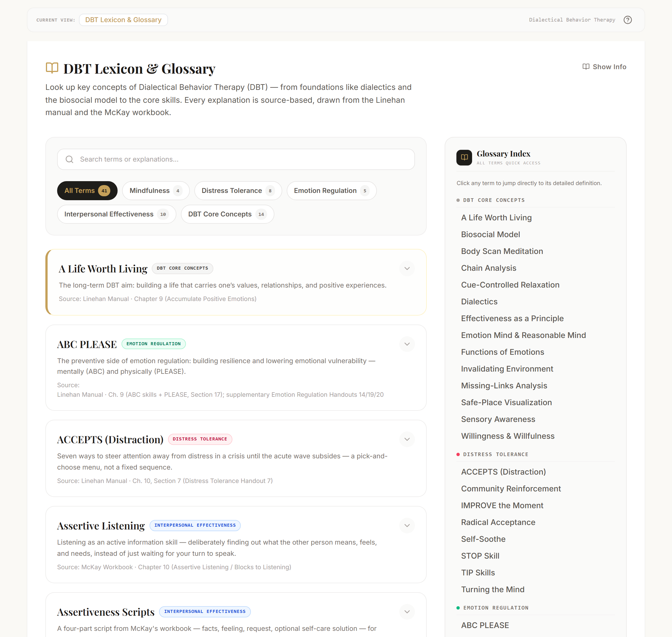
Task: Filter by Emotion Regulation category
Action: (x=332, y=190)
